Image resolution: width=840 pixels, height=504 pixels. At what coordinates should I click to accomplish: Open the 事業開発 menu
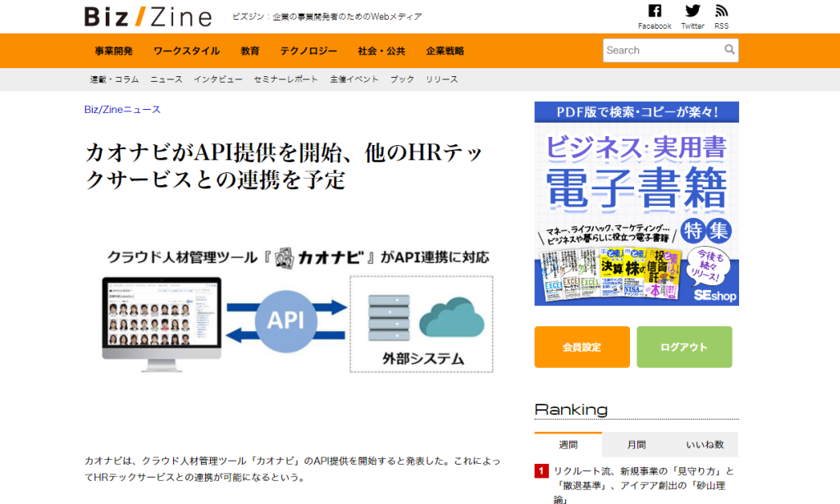point(113,51)
